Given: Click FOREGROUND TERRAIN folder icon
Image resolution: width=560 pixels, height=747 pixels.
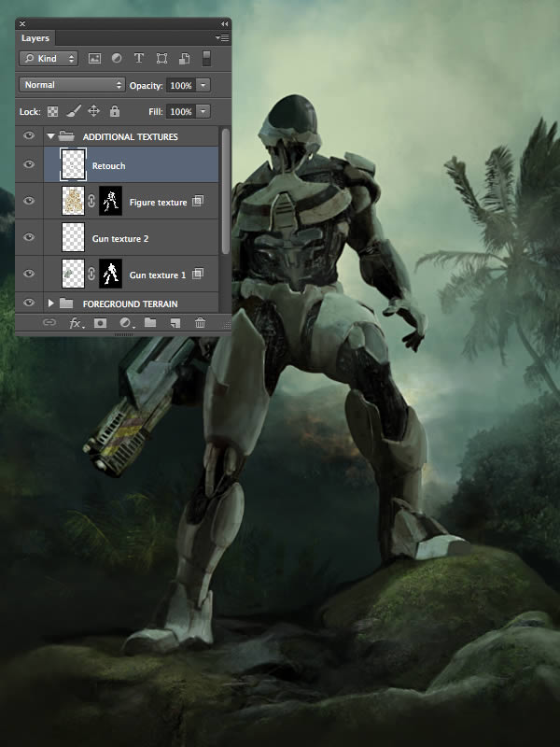Looking at the screenshot, I should click(66, 303).
